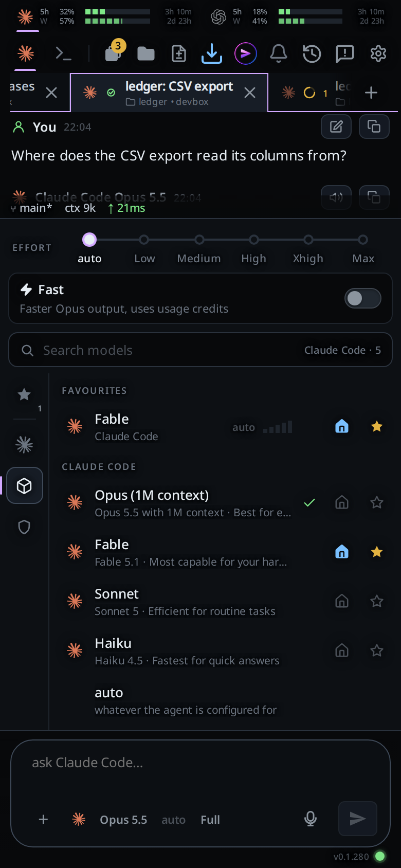The height and width of the screenshot is (868, 401).
Task: Open the terminal prompt icon in toolbar
Action: 63,53
